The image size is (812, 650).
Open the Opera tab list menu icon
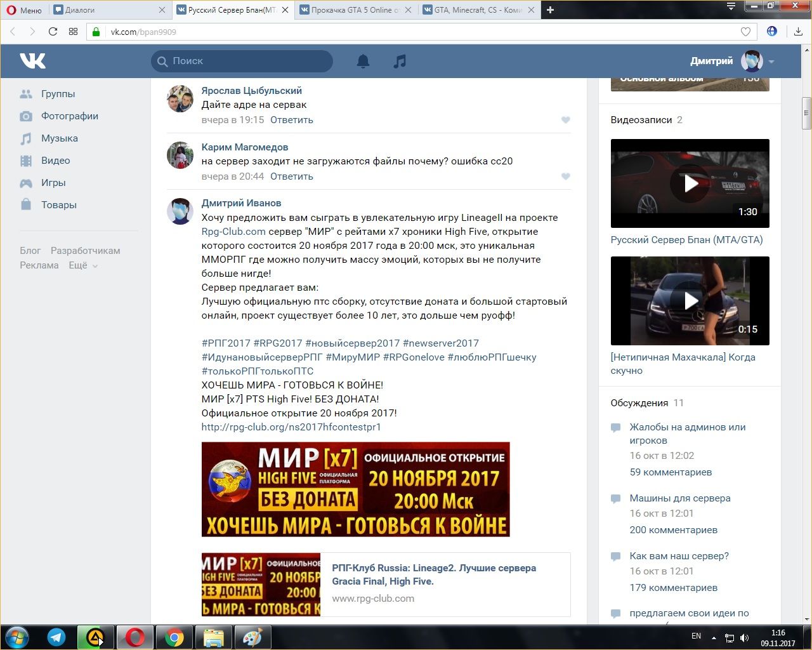pyautogui.click(x=731, y=6)
